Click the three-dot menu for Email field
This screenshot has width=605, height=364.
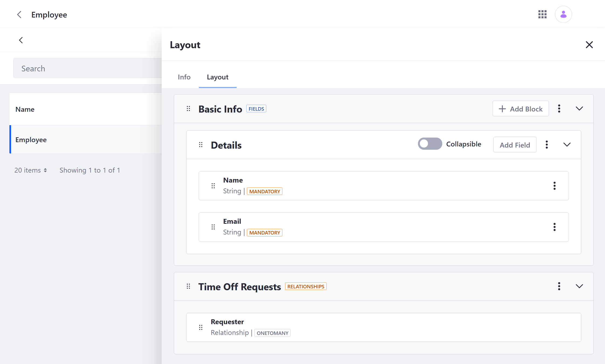(554, 227)
